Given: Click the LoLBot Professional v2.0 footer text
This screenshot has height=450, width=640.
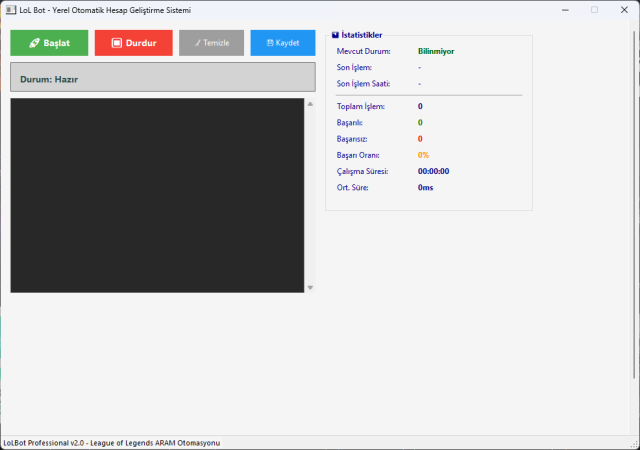Looking at the screenshot, I should click(x=110, y=442).
